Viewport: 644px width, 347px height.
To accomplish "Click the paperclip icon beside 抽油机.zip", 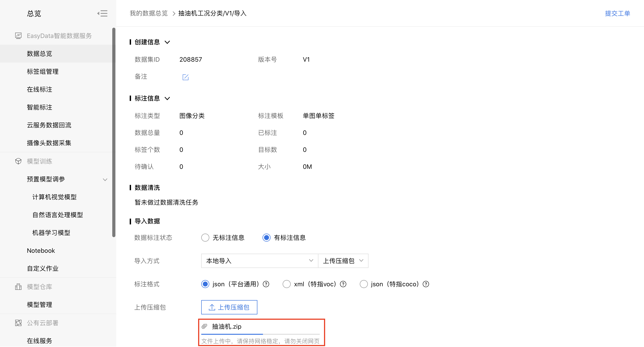I will (x=205, y=326).
